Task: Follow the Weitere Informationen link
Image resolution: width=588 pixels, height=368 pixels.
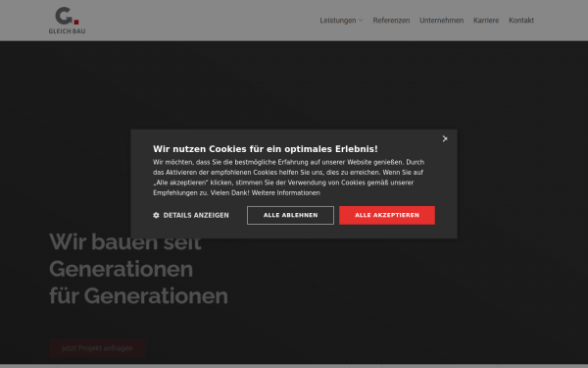Action: coord(286,193)
